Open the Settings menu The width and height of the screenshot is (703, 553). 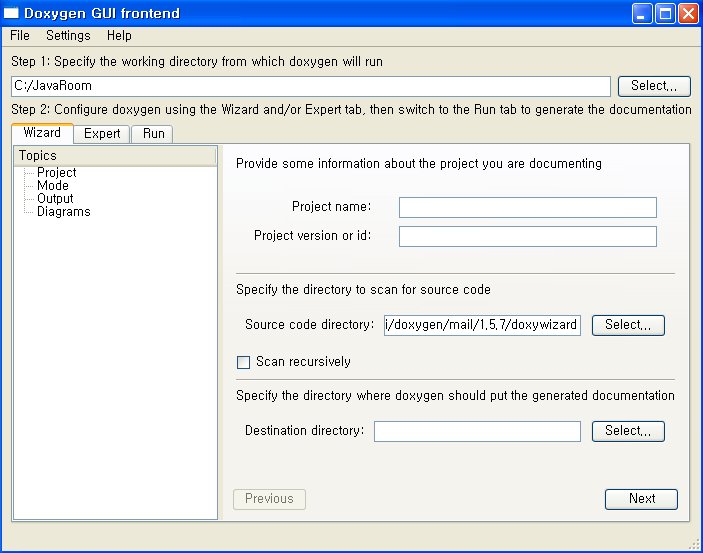[x=68, y=35]
